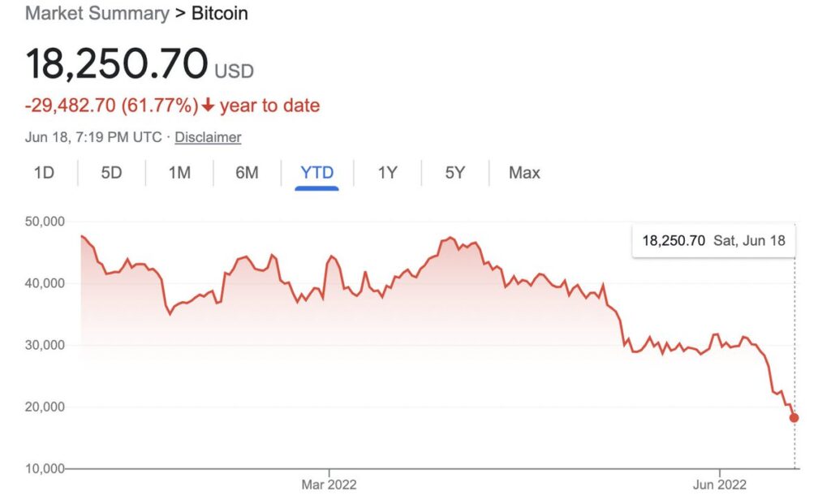Show the 1M price chart
This screenshot has height=504, width=831.
tap(179, 172)
